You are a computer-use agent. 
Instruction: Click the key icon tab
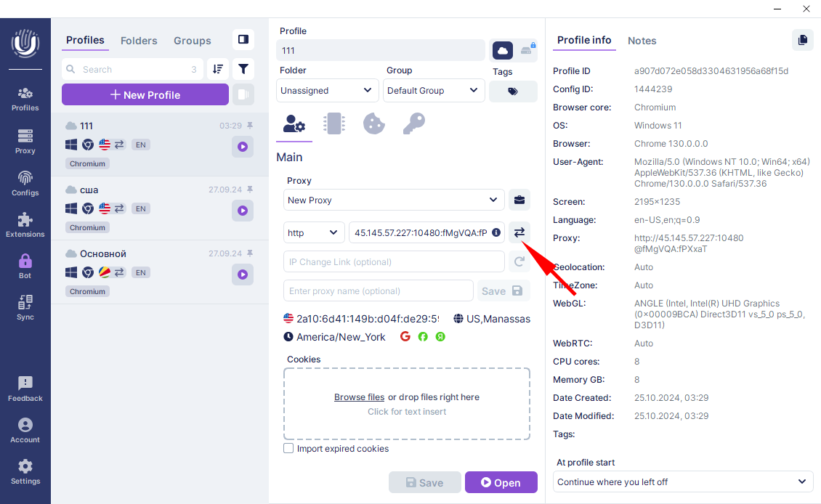[413, 124]
